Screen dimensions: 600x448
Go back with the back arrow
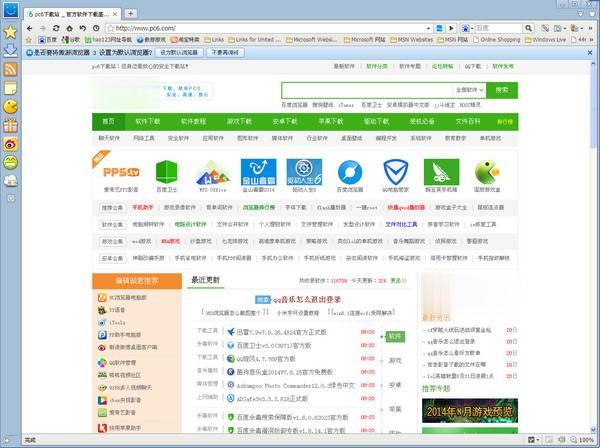tap(29, 28)
